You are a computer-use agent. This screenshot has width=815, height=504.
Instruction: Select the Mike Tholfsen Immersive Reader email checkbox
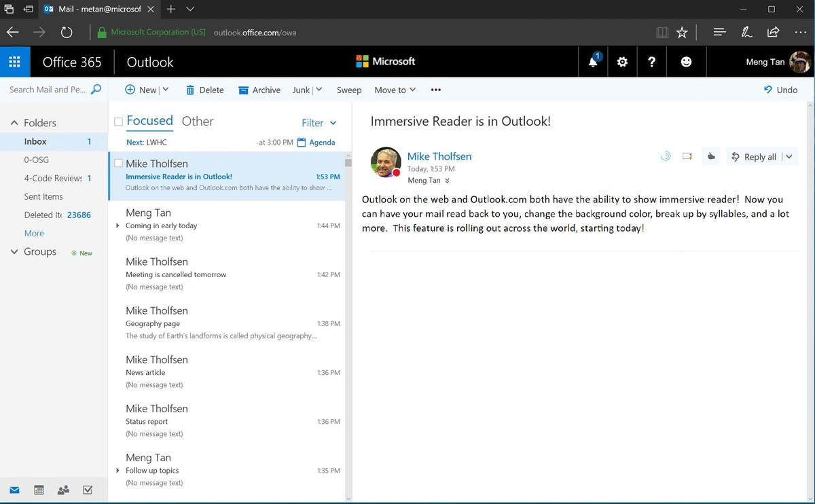(119, 163)
